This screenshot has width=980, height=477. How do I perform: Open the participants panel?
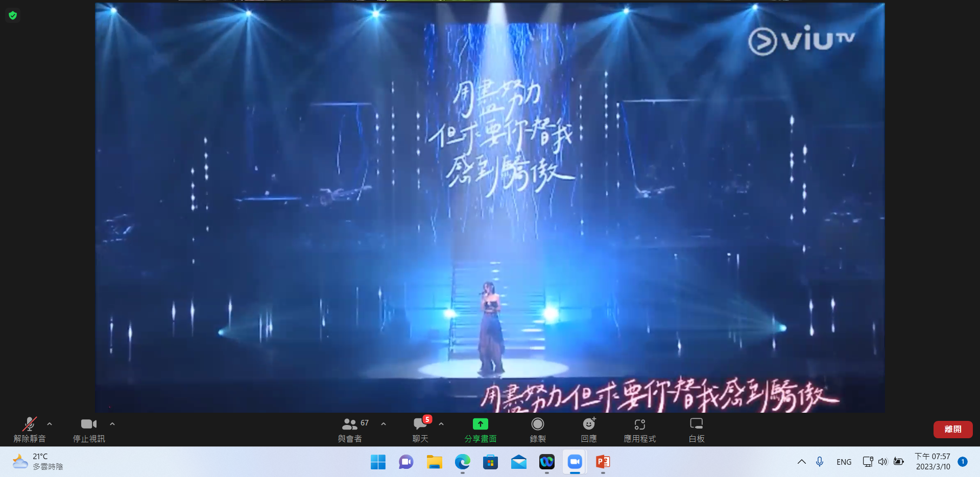pyautogui.click(x=350, y=429)
